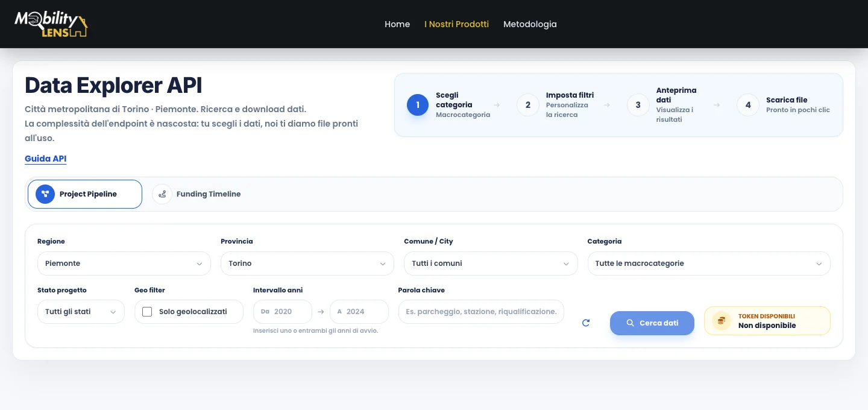Open the Guida API link
The height and width of the screenshot is (410, 868).
pos(46,159)
